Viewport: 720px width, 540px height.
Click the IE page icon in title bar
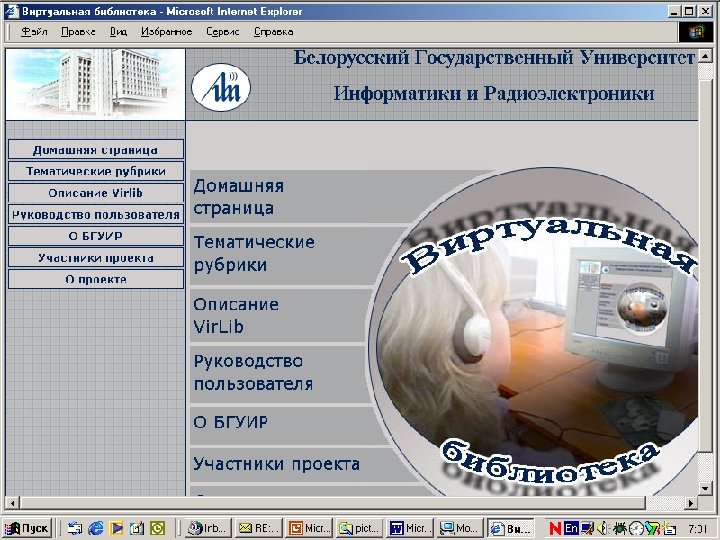(x=11, y=11)
